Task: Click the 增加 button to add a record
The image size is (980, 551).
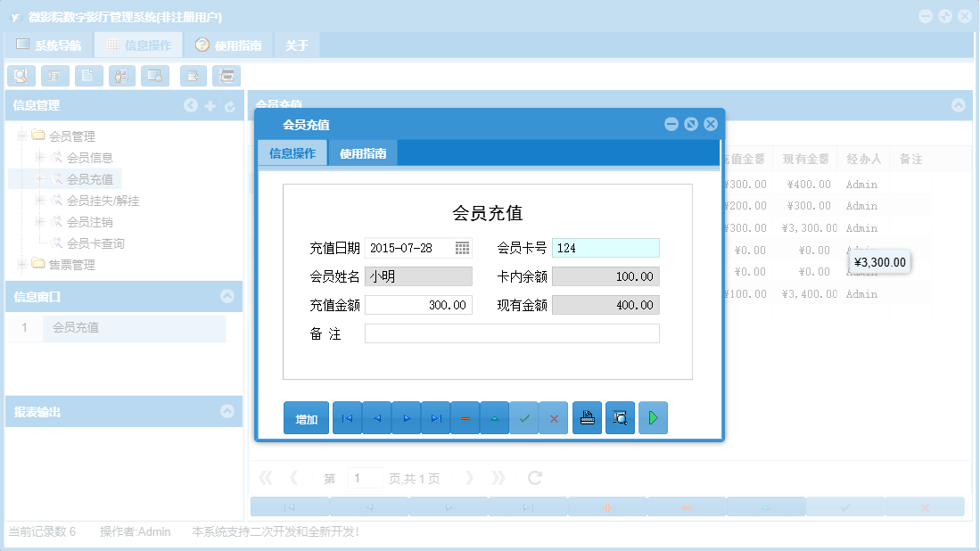Action: click(x=305, y=417)
